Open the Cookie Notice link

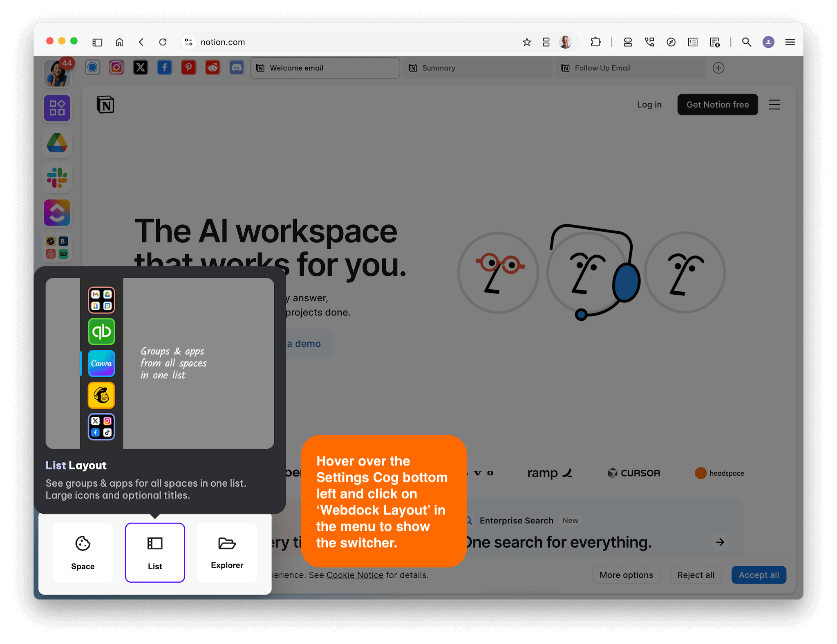pos(355,575)
